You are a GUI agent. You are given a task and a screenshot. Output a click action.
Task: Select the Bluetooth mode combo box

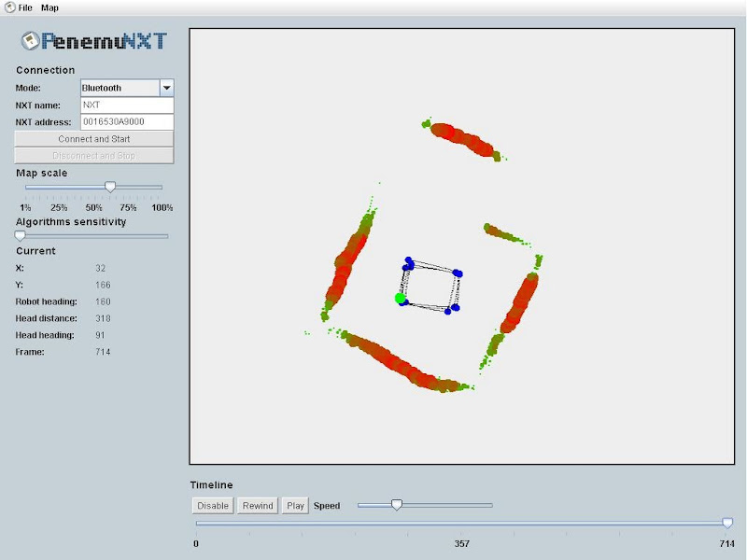pyautogui.click(x=118, y=88)
